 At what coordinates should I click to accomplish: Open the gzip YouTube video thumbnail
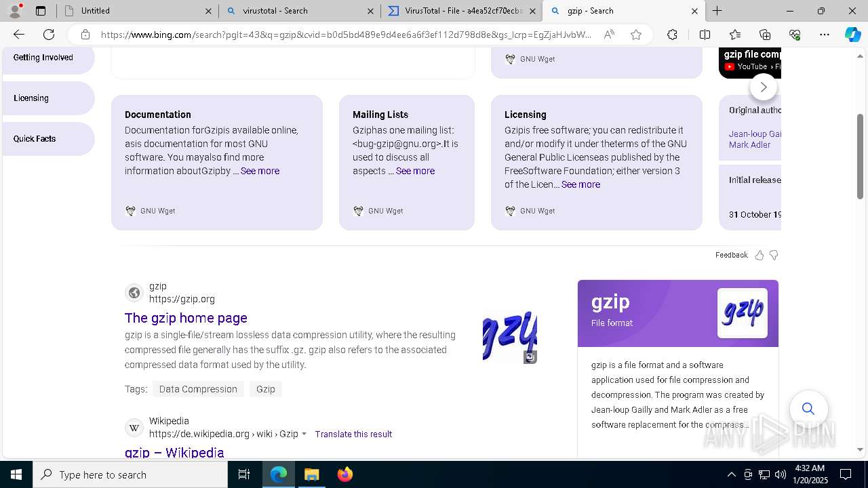coord(750,63)
